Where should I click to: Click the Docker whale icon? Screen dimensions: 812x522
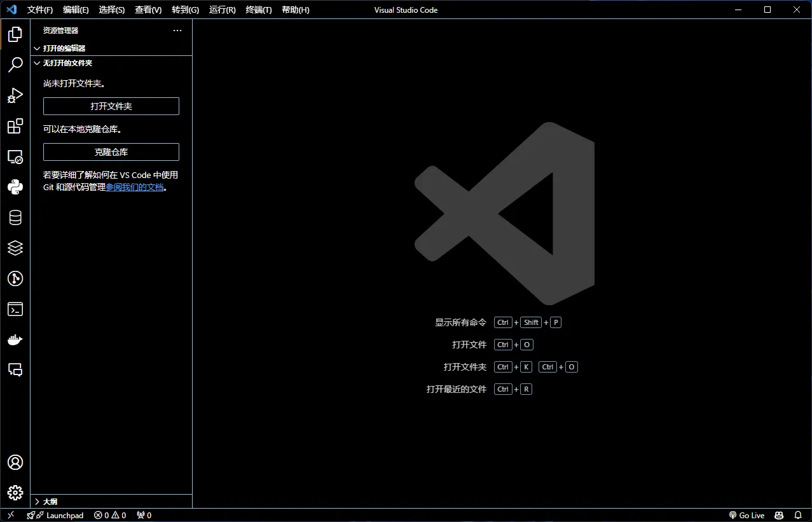pos(15,339)
